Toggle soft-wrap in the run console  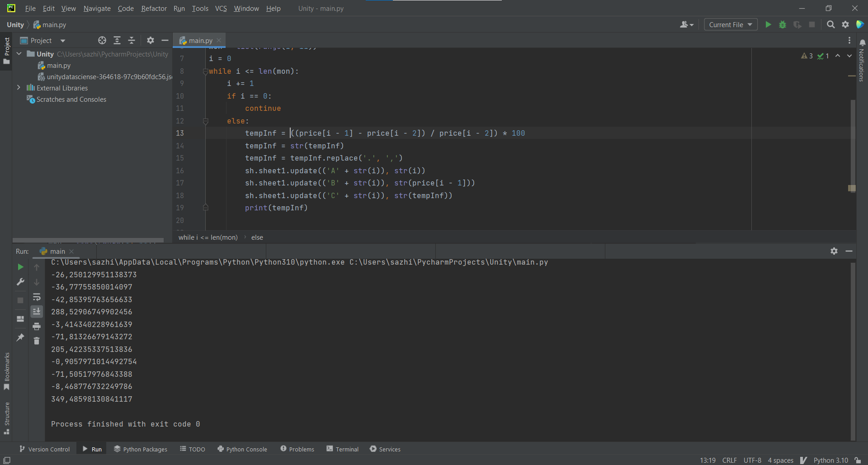(x=37, y=297)
